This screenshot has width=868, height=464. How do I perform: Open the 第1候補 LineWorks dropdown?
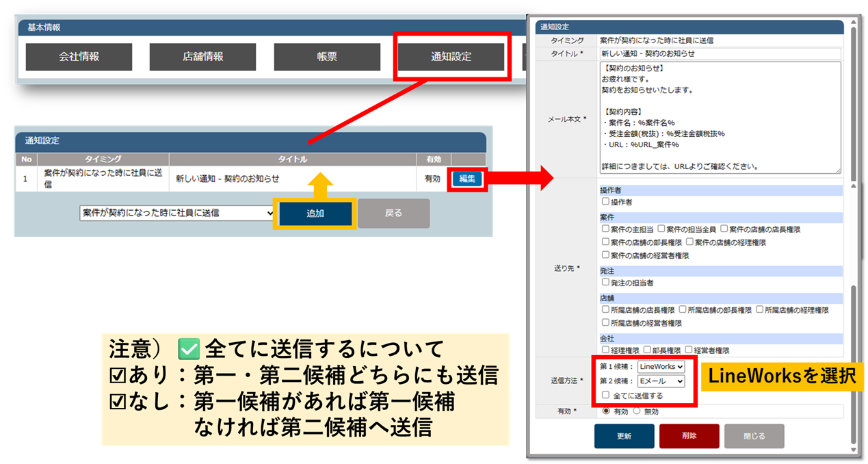click(x=661, y=367)
